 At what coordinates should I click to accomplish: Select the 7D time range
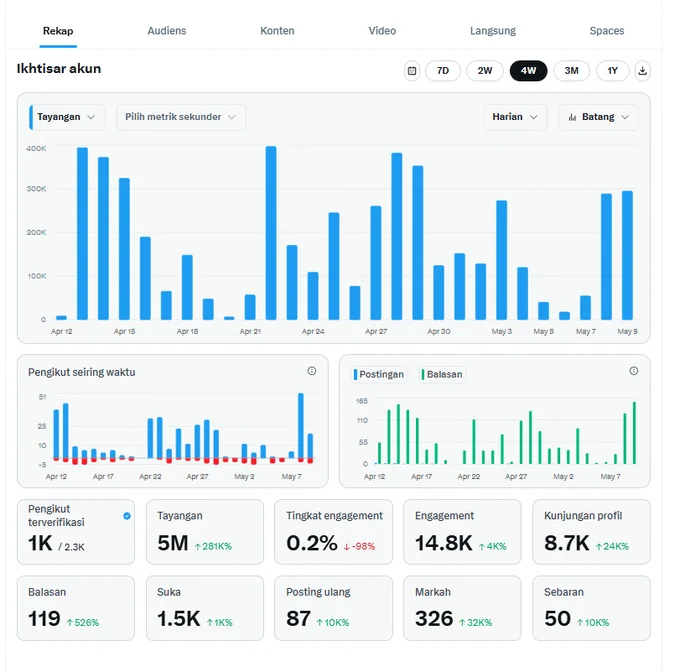click(443, 71)
